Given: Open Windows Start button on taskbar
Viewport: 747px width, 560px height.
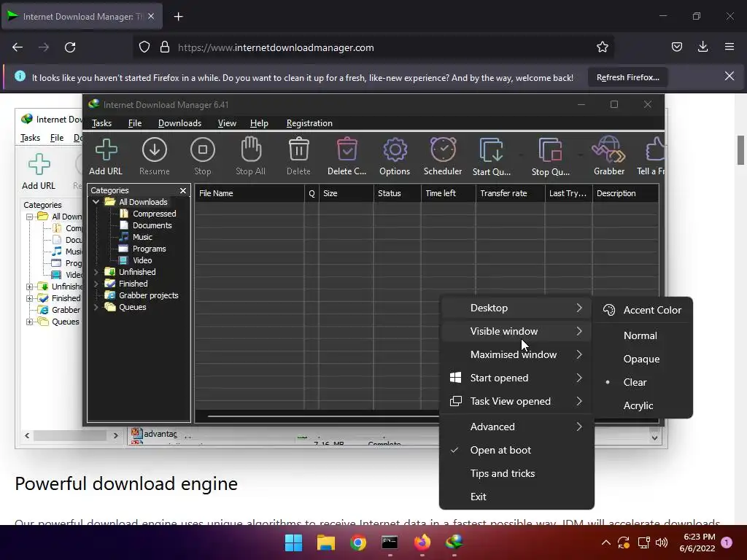Looking at the screenshot, I should (293, 542).
